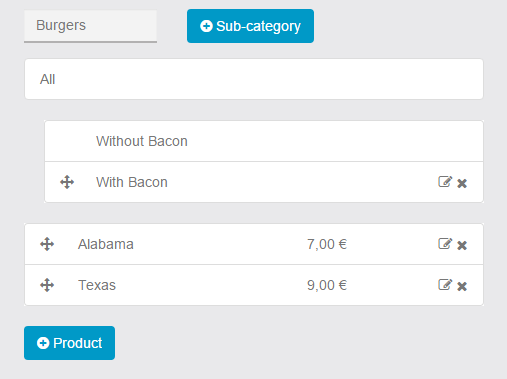Edit the Alabama product
Screen dimensions: 507x379
[x=445, y=244]
